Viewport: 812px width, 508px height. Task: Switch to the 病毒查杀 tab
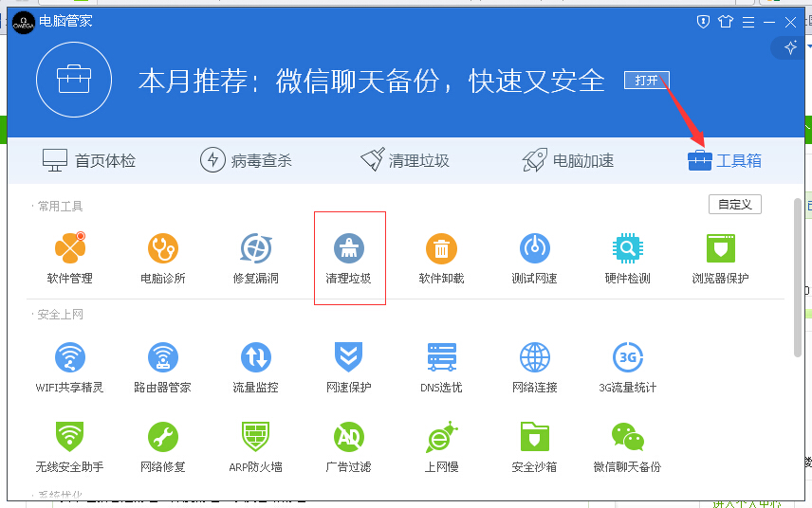(246, 160)
